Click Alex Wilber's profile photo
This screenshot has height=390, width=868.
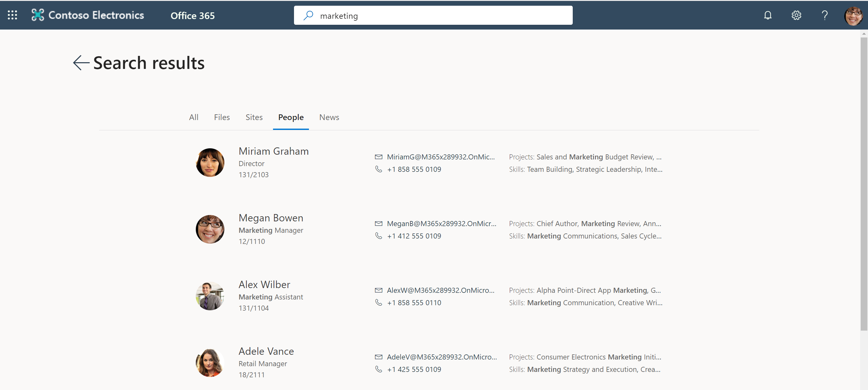pyautogui.click(x=210, y=296)
